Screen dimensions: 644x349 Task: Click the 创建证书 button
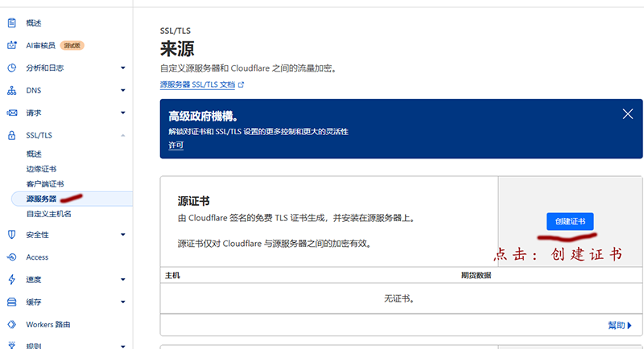pos(570,221)
